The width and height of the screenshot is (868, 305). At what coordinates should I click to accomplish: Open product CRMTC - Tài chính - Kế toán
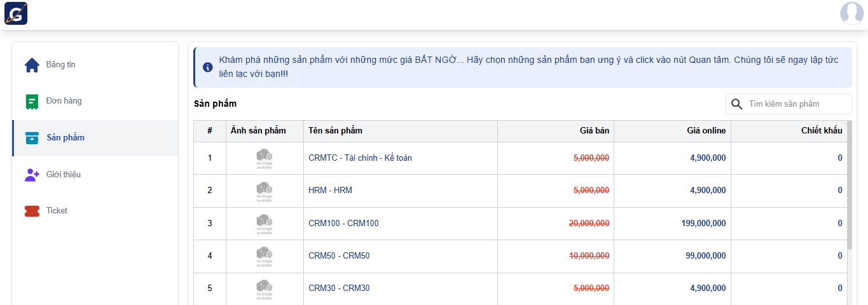360,158
